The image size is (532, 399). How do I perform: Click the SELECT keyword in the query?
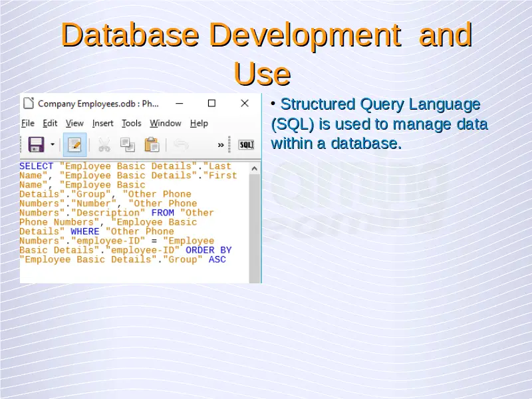(x=37, y=166)
